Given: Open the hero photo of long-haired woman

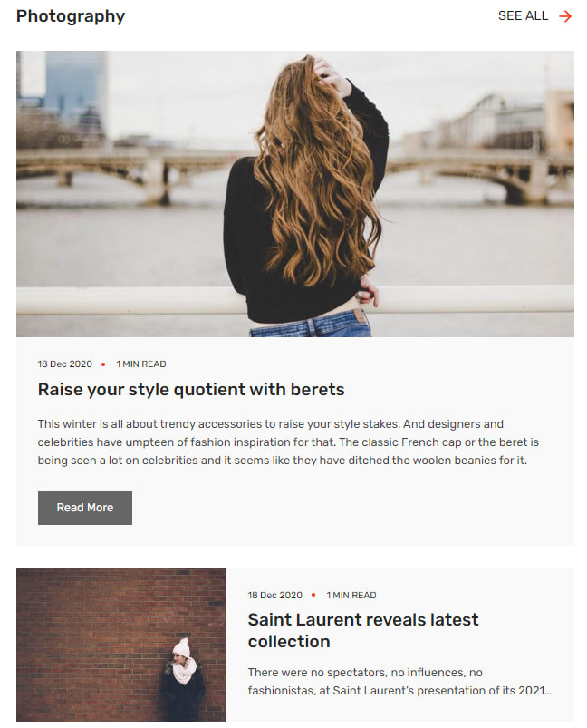Looking at the screenshot, I should point(295,194).
